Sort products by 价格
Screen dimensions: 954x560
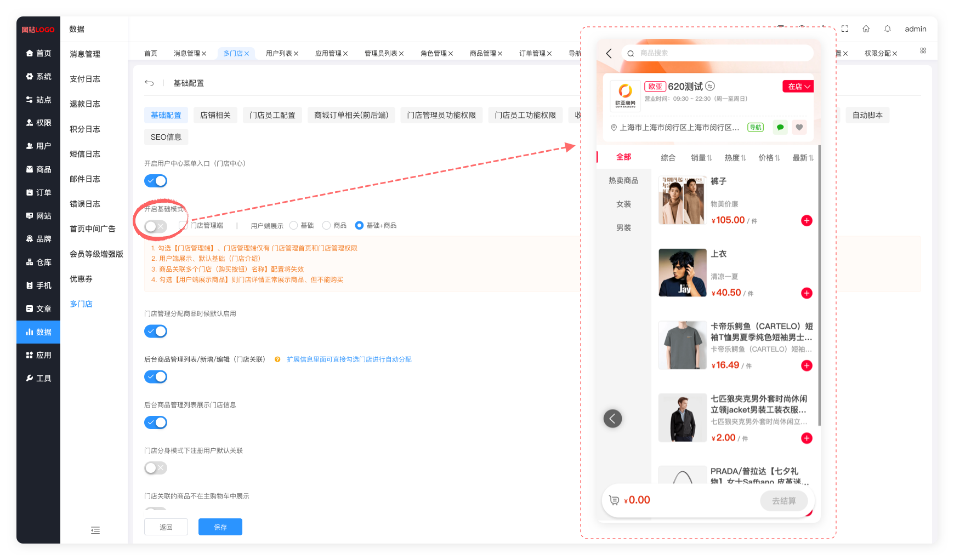click(769, 158)
